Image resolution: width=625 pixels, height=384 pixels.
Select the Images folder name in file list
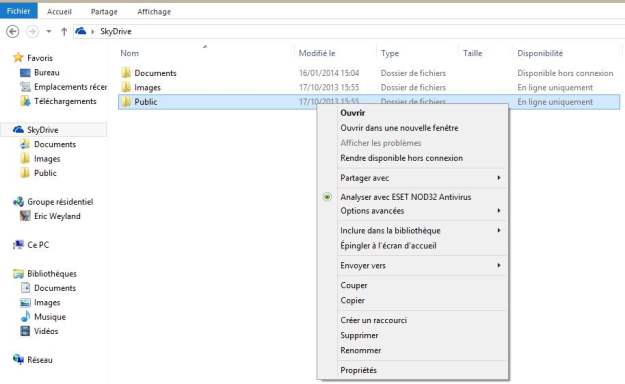coord(147,87)
